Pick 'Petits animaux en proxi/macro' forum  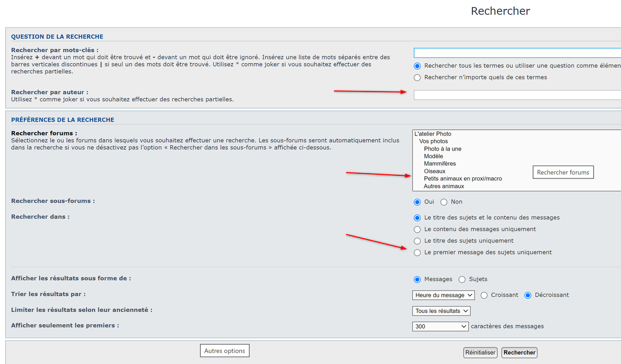tap(463, 179)
